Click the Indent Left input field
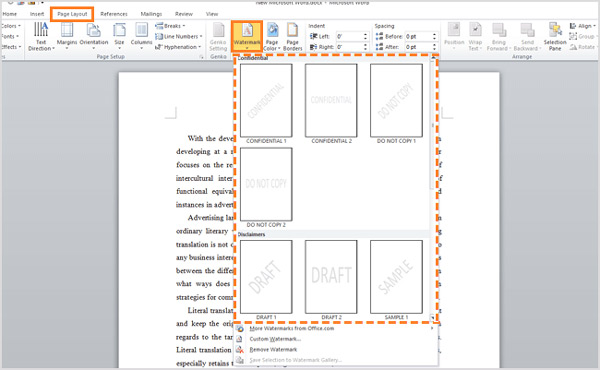Viewport: 600px width, 370px height. point(352,36)
